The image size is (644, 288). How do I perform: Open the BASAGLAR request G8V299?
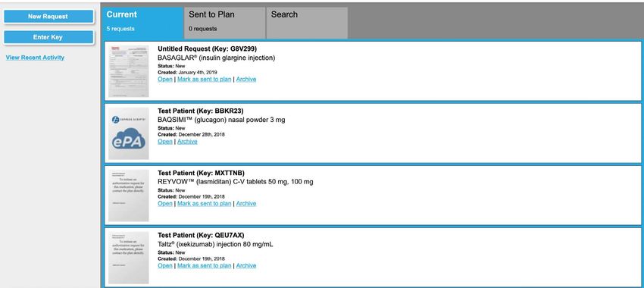point(165,80)
